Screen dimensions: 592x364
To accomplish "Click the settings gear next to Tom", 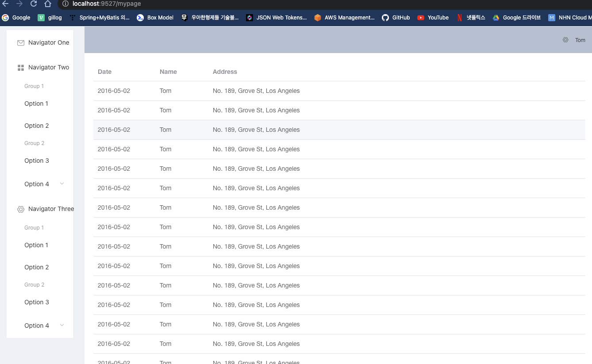I will (565, 40).
